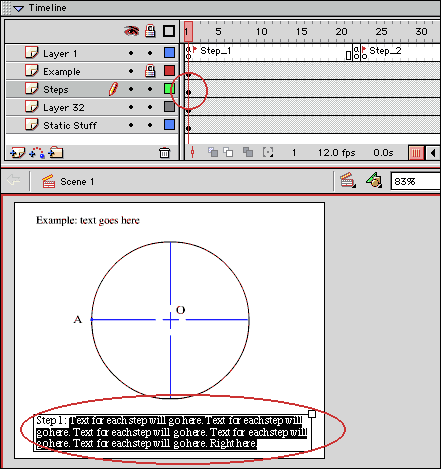Click frame 20 on the timeline ruler
Viewport: 441px width, 469px height.
[341, 32]
